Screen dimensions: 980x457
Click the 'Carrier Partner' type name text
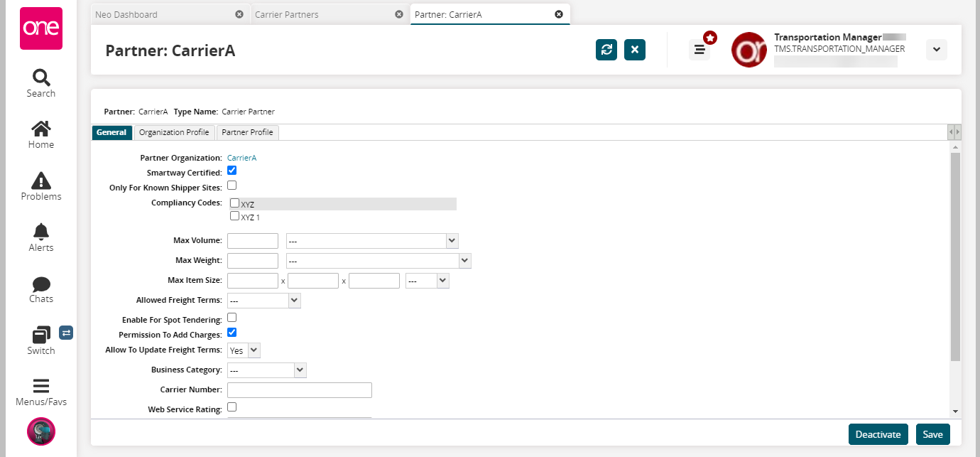[x=248, y=112]
